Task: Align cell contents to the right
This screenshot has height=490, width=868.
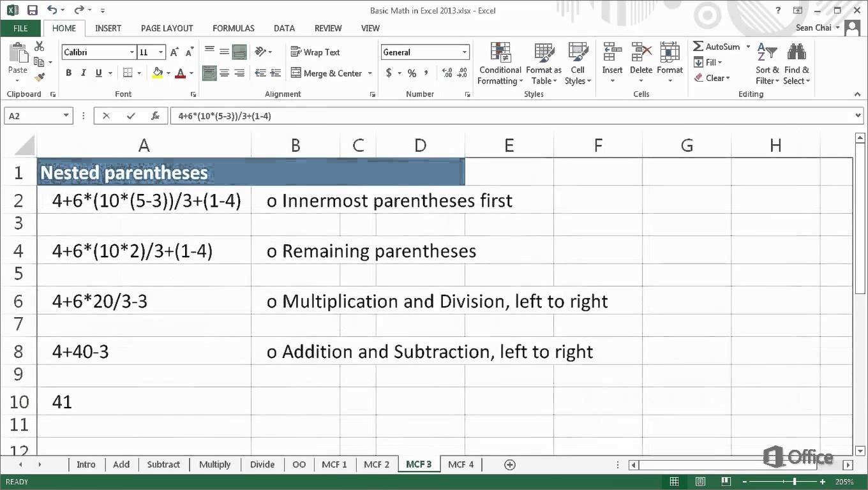Action: coord(240,73)
